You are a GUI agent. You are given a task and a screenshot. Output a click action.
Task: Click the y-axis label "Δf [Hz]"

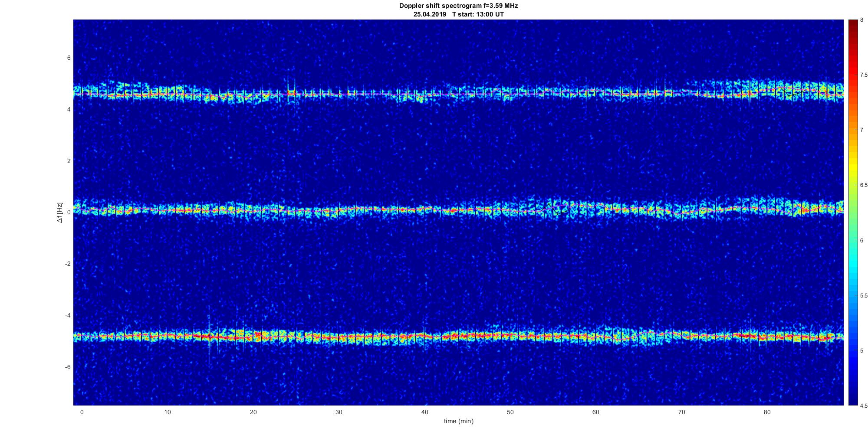(59, 213)
